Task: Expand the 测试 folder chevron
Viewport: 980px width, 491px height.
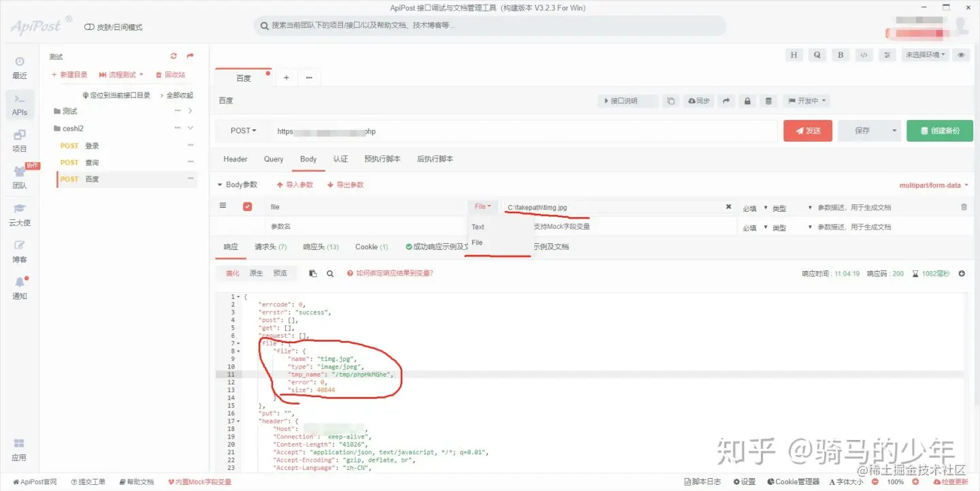Action: click(190, 110)
